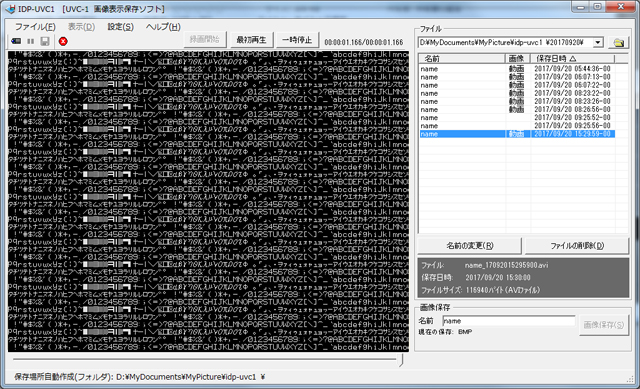Click the file name name_17092015295900.avi text

click(x=507, y=265)
